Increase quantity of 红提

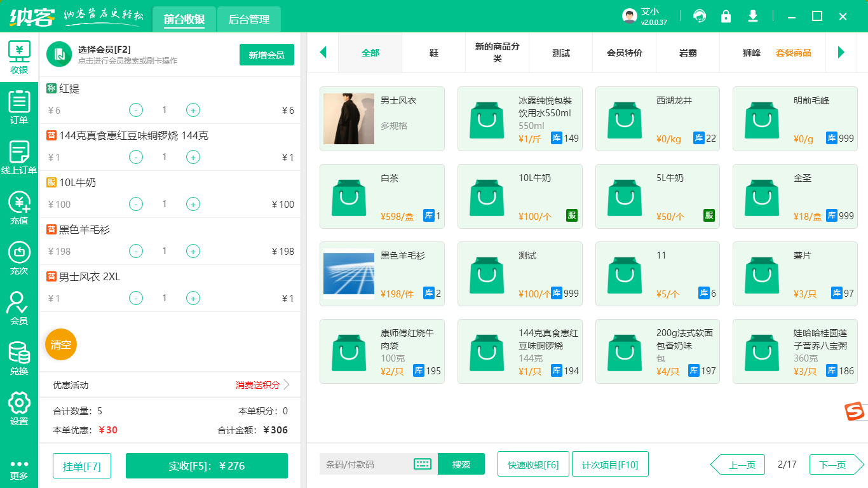pos(193,110)
